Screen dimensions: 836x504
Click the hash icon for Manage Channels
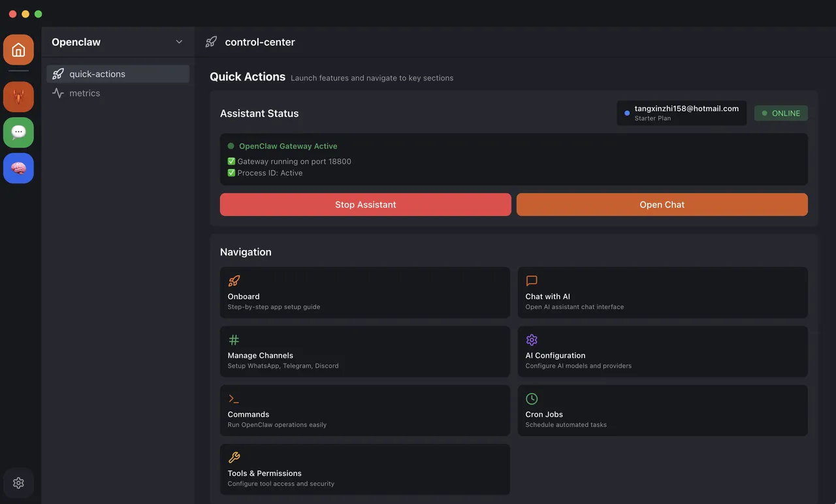pyautogui.click(x=234, y=340)
